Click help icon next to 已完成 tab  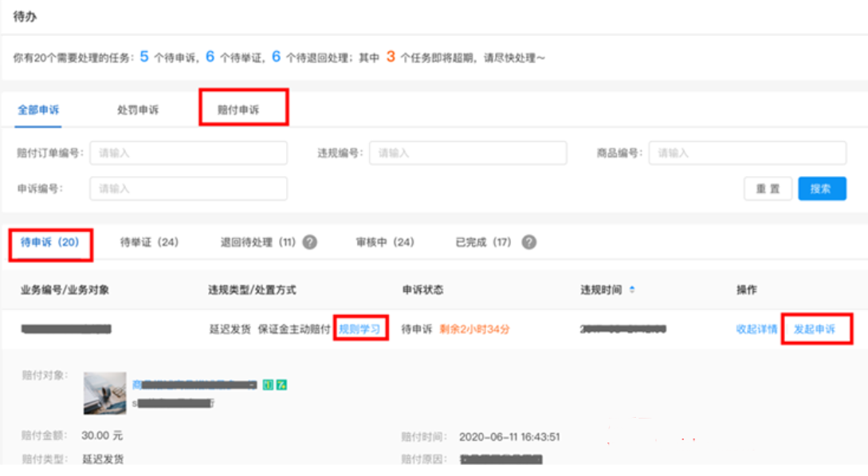[528, 242]
